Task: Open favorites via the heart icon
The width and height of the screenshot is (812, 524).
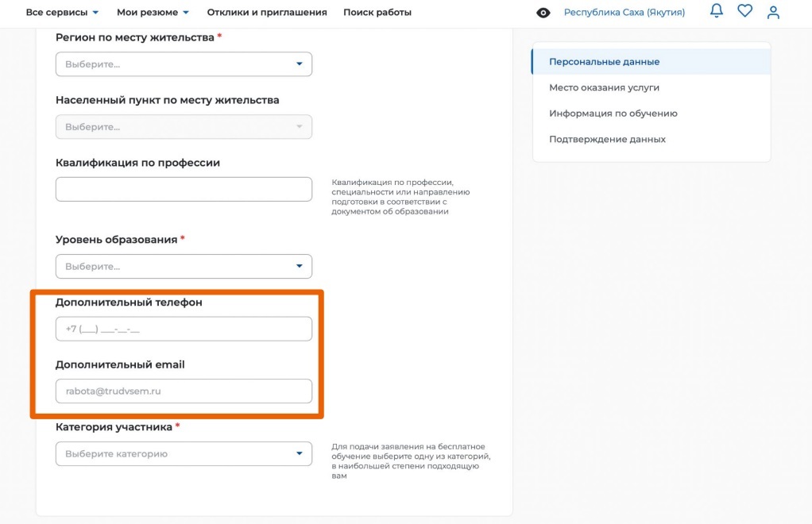Action: pyautogui.click(x=744, y=12)
